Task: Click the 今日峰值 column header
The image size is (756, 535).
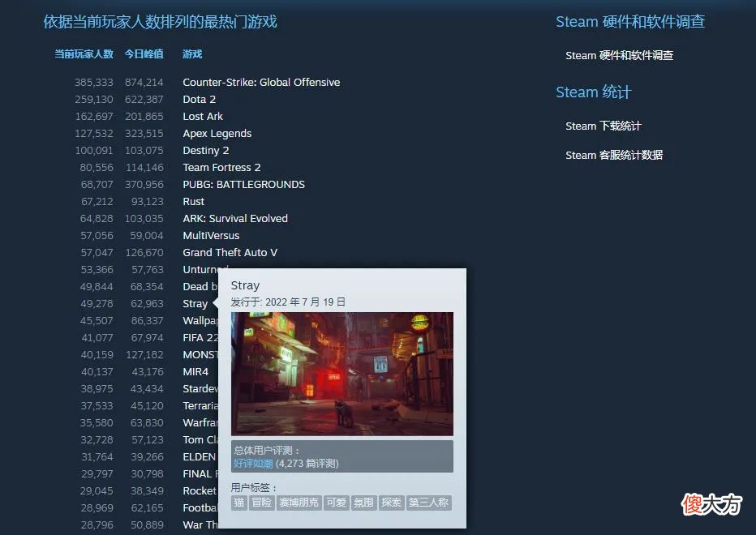Action: click(x=144, y=54)
